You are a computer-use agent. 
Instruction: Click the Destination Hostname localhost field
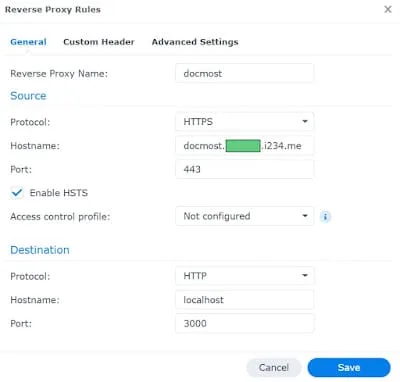(x=244, y=300)
